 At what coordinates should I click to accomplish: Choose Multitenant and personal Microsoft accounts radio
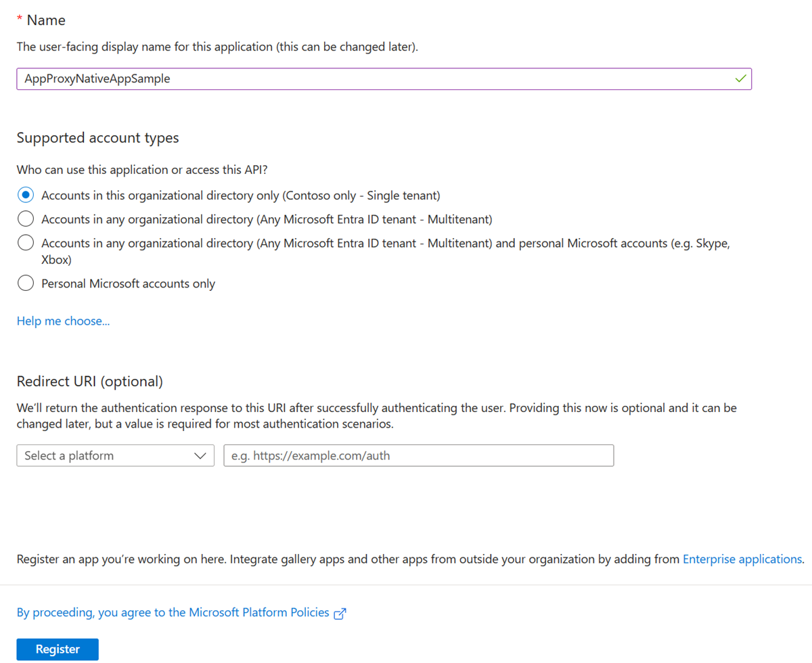click(26, 242)
